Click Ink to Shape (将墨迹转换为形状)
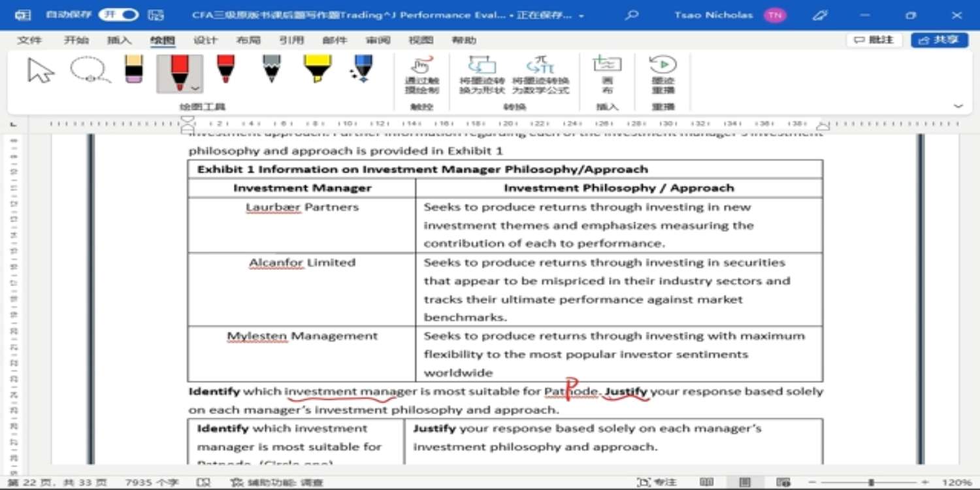This screenshot has height=490, width=980. pos(482,75)
